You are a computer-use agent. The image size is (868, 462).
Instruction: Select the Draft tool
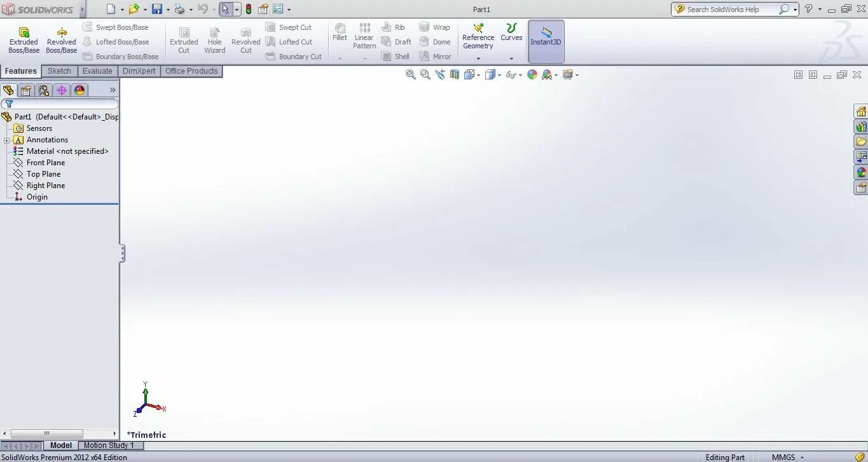pyautogui.click(x=396, y=42)
